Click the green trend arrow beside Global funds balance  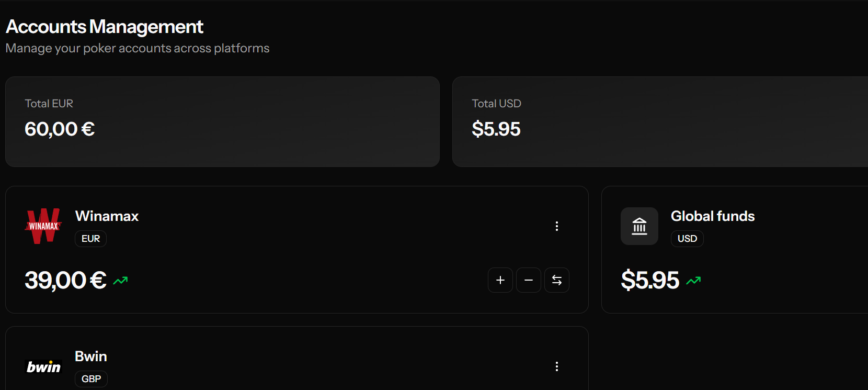693,281
